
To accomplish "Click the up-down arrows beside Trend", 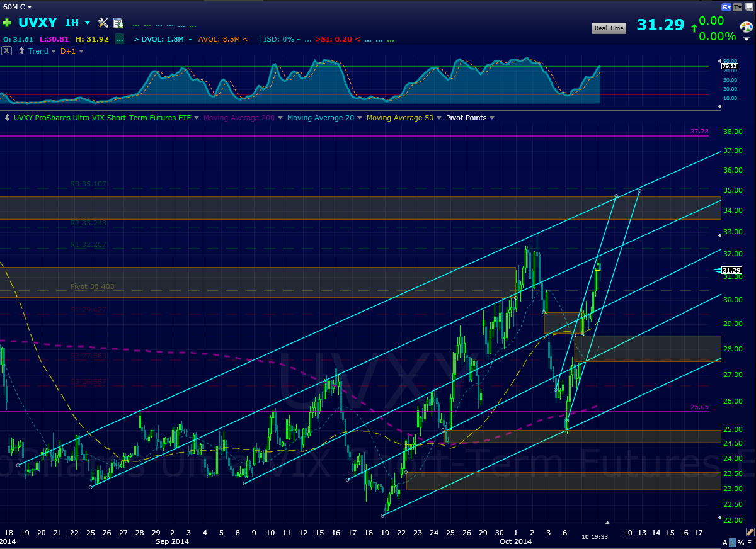I will point(22,51).
